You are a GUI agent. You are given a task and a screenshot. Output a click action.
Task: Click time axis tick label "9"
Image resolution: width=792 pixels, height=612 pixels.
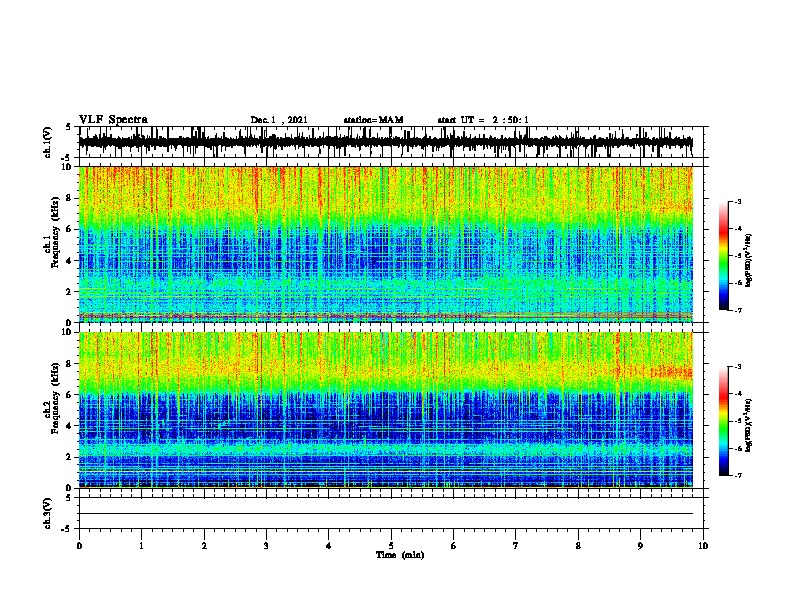(x=640, y=546)
